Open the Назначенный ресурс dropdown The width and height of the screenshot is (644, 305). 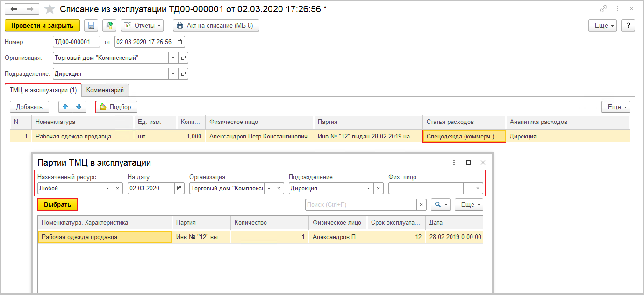click(108, 188)
